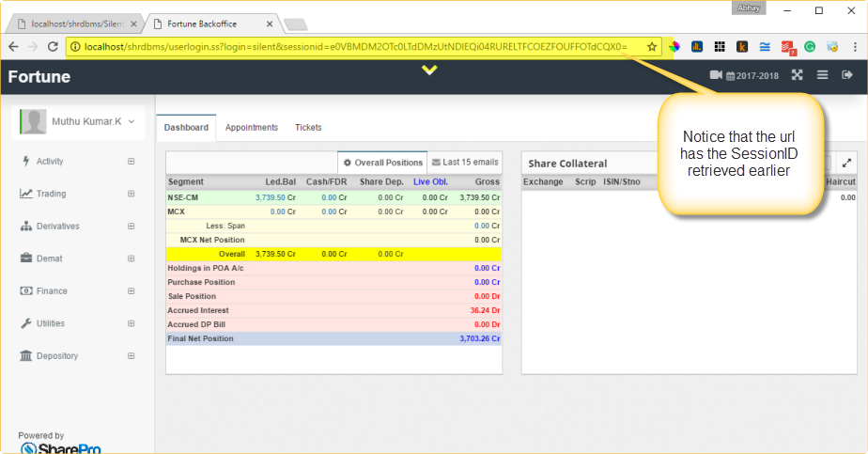
Task: Select the financial year 2017-2018
Action: pyautogui.click(x=754, y=76)
